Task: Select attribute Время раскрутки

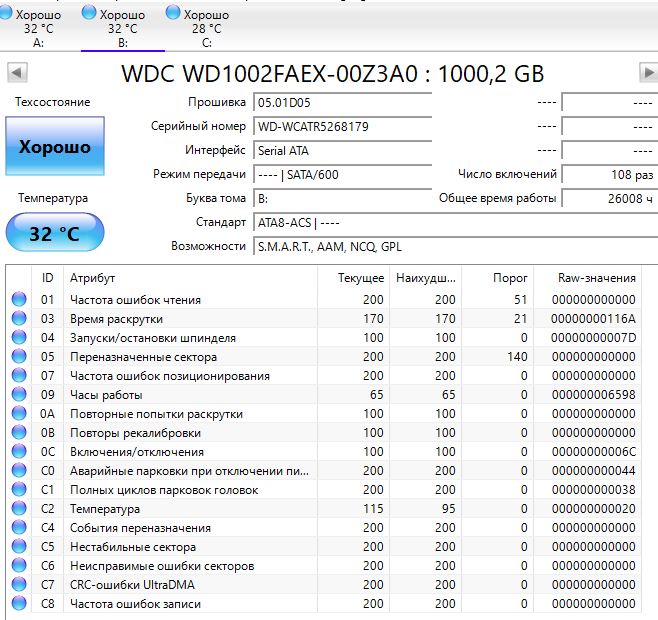Action: point(116,319)
